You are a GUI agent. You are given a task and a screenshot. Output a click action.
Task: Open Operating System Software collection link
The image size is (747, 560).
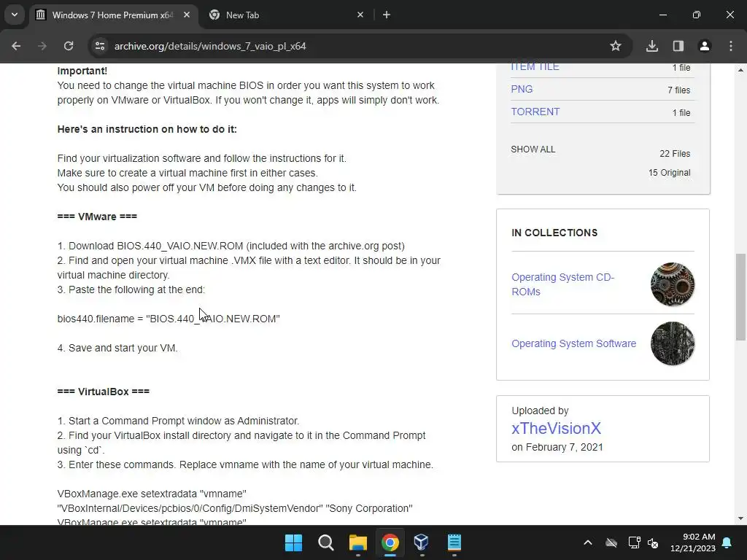click(573, 343)
